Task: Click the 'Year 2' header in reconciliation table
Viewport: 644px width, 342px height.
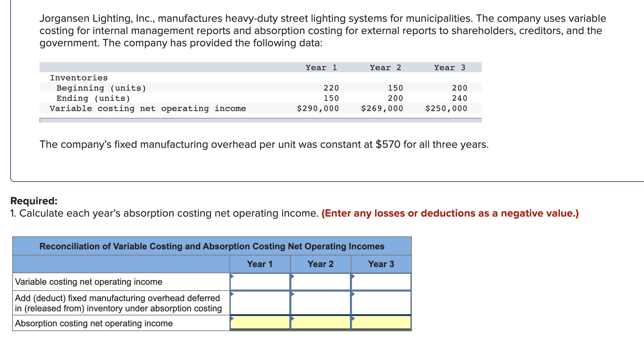Action: (x=320, y=264)
